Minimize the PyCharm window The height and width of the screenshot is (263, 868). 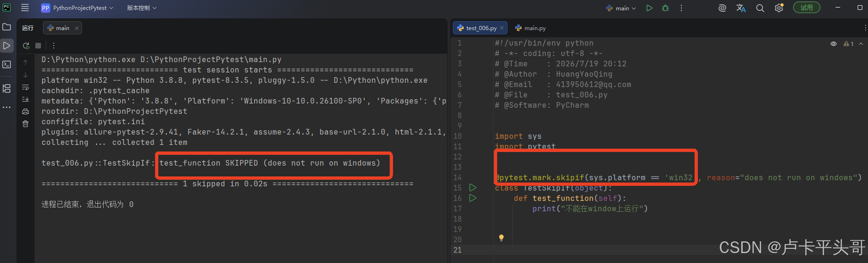point(838,8)
